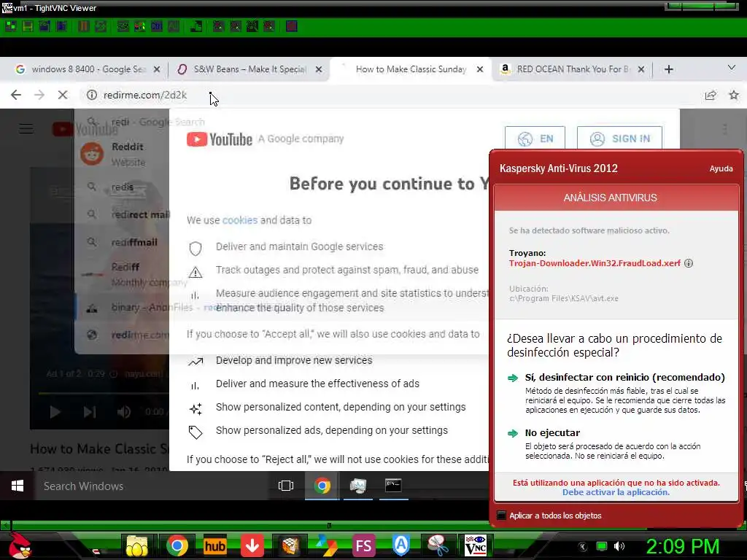Choose Sí, desinfectar con reinicio
Screen dimensions: 747x560
tap(624, 377)
